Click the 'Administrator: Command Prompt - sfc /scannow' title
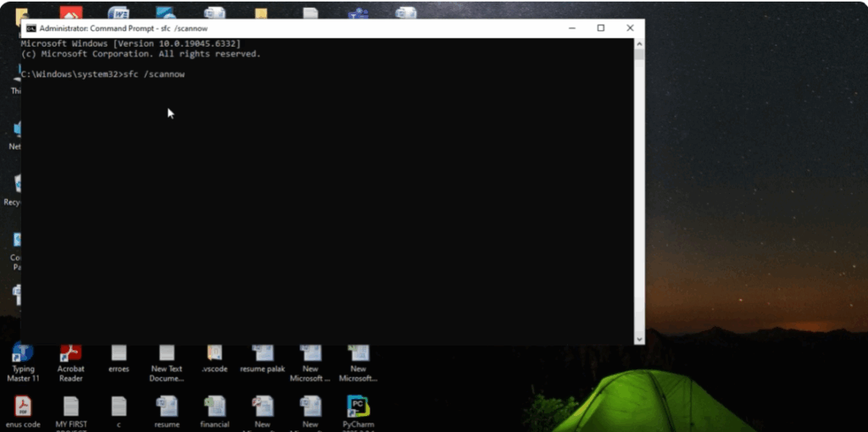Viewport: 868px width, 432px height. click(x=124, y=28)
